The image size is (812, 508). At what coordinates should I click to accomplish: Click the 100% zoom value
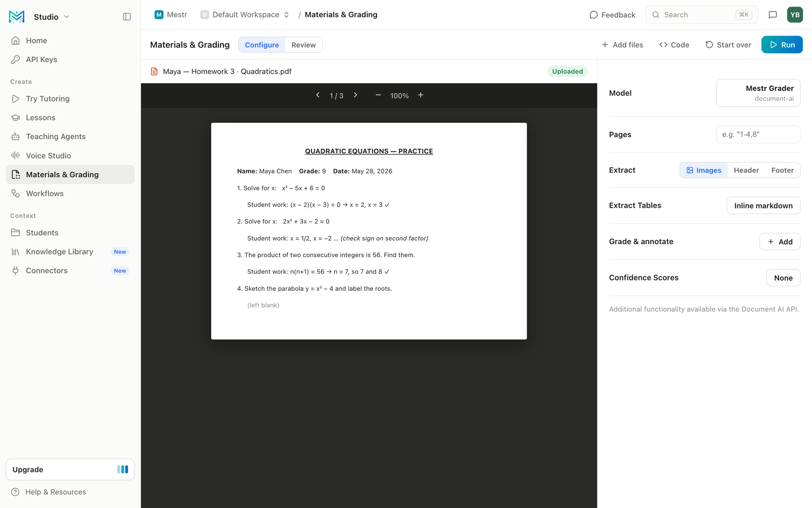(x=399, y=96)
